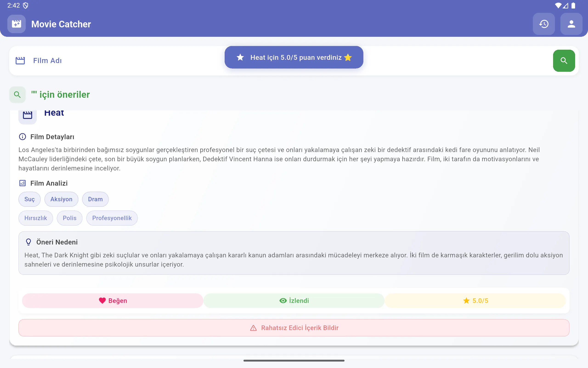Toggle the Beğen like button
This screenshot has width=588, height=368.
pyautogui.click(x=113, y=301)
